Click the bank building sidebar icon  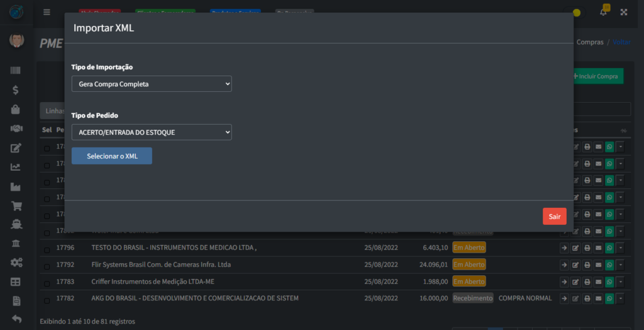[16, 244]
